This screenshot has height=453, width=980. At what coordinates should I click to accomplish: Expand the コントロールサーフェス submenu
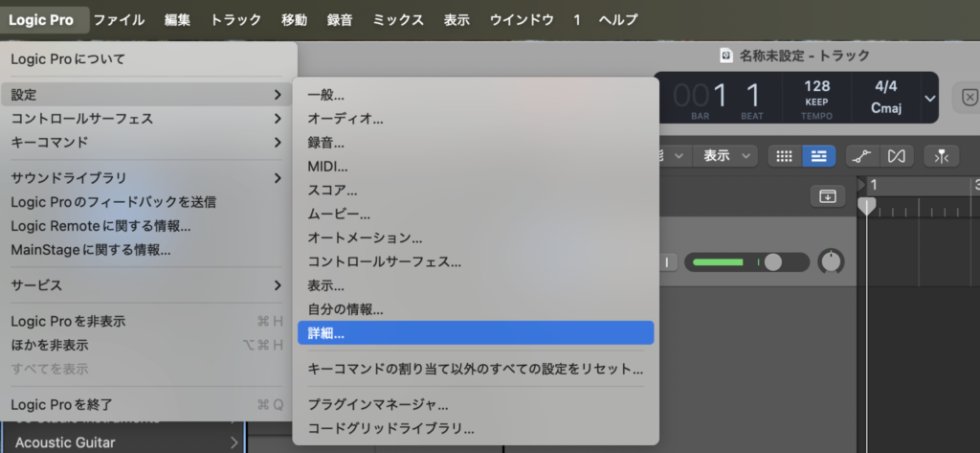click(146, 118)
